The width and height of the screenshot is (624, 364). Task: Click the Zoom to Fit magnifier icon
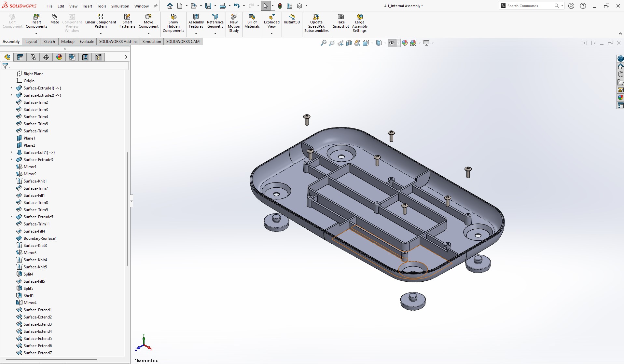323,43
